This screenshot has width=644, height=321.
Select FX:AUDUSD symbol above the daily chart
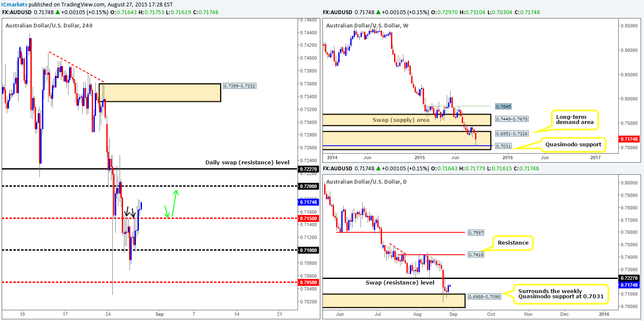pos(337,169)
